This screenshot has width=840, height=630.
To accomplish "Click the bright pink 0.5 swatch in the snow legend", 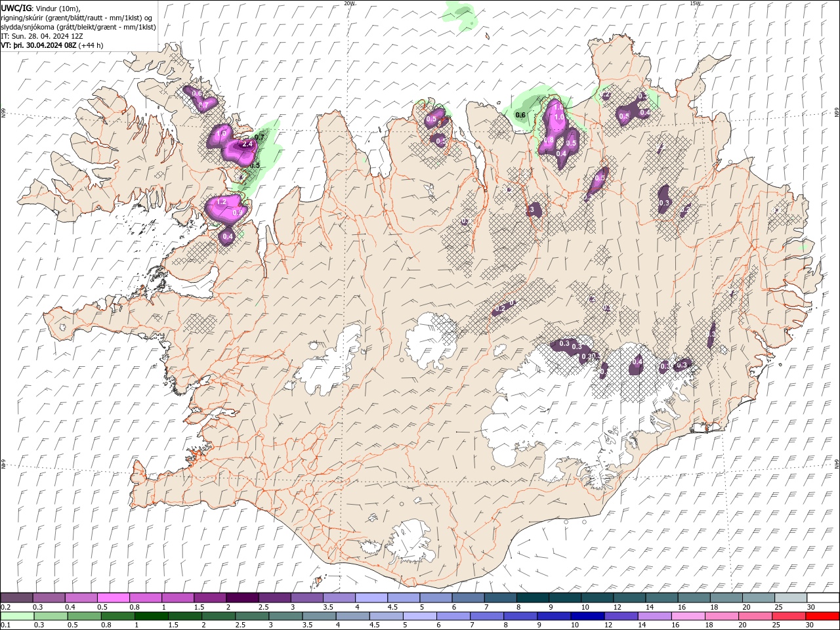I will point(113,598).
